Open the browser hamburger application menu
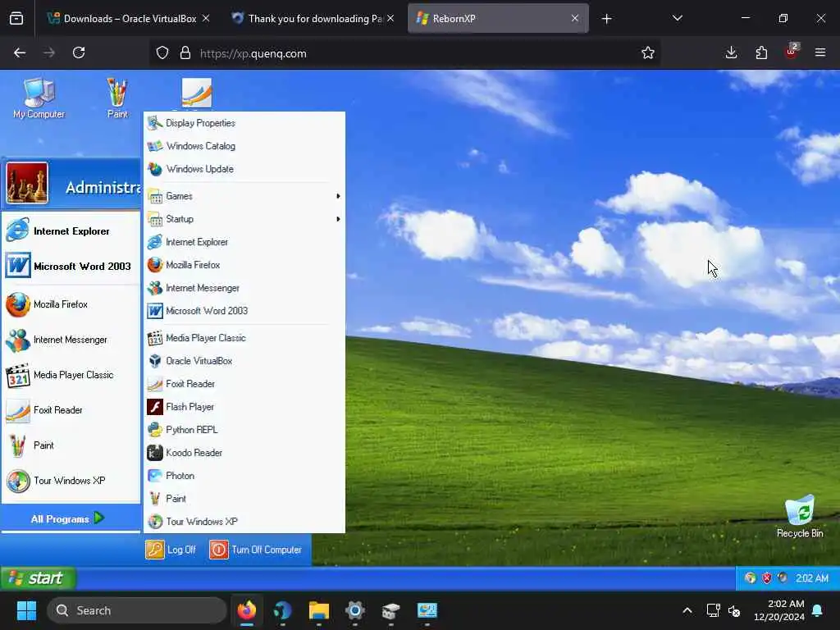840x630 pixels. pos(819,52)
